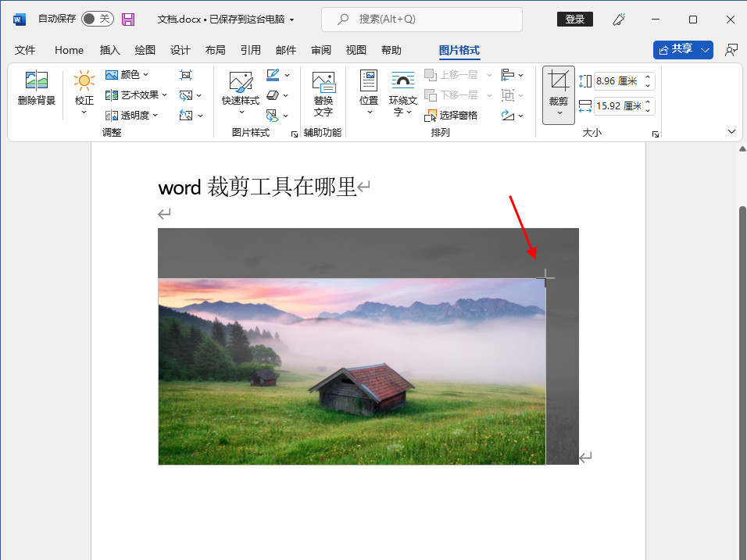This screenshot has height=560, width=747.
Task: Toggle the 自动保存 autosave switch
Action: pyautogui.click(x=97, y=19)
